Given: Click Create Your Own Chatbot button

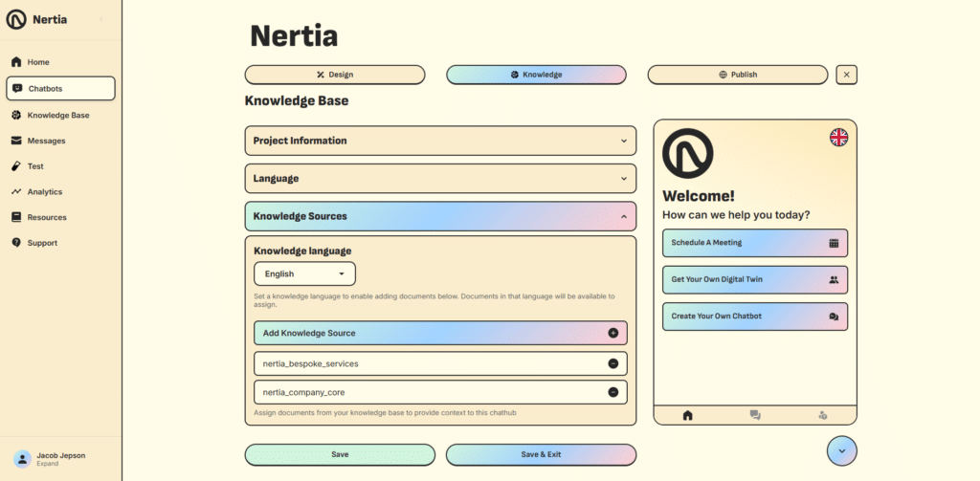Looking at the screenshot, I should tap(755, 317).
